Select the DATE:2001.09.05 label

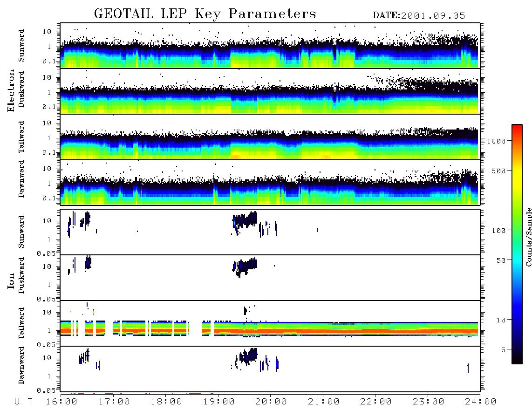pyautogui.click(x=419, y=15)
